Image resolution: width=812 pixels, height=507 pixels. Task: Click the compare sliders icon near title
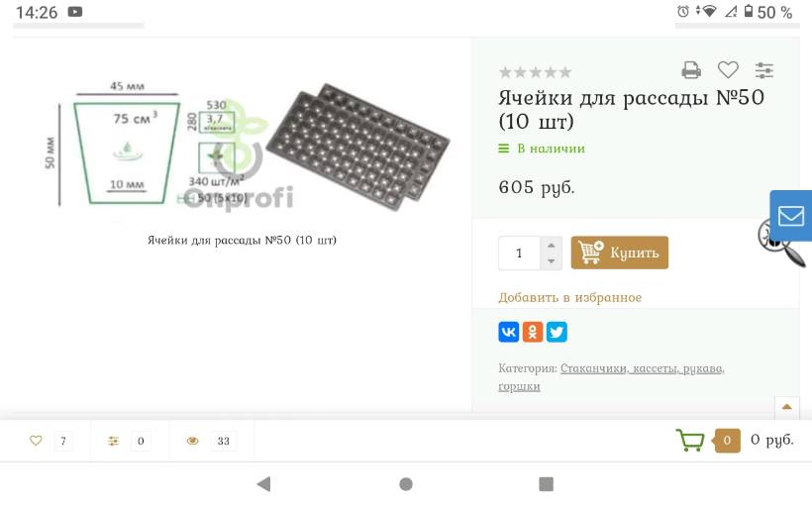click(x=763, y=70)
